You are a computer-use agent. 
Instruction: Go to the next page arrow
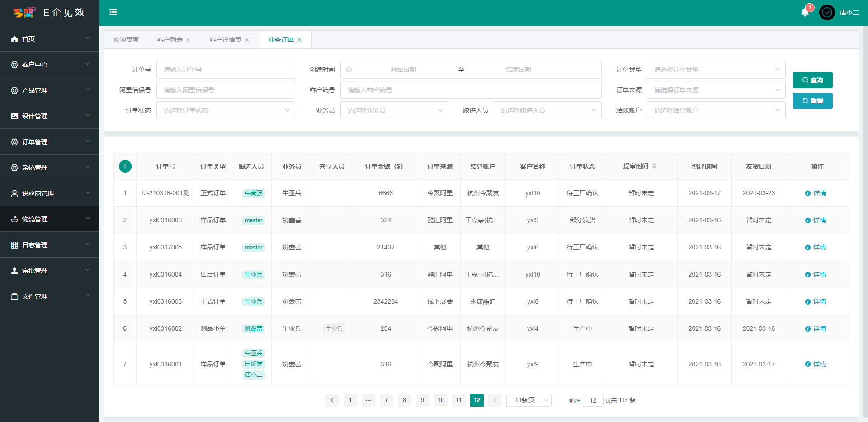pos(495,400)
